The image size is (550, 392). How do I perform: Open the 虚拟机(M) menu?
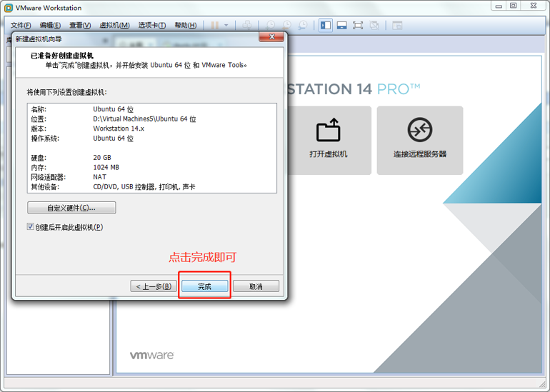[x=114, y=25]
